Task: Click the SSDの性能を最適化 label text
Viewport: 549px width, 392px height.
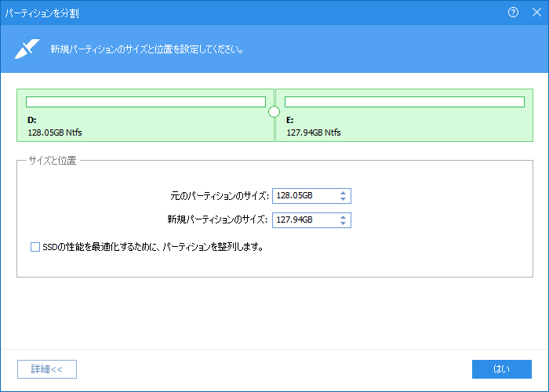Action: 153,247
